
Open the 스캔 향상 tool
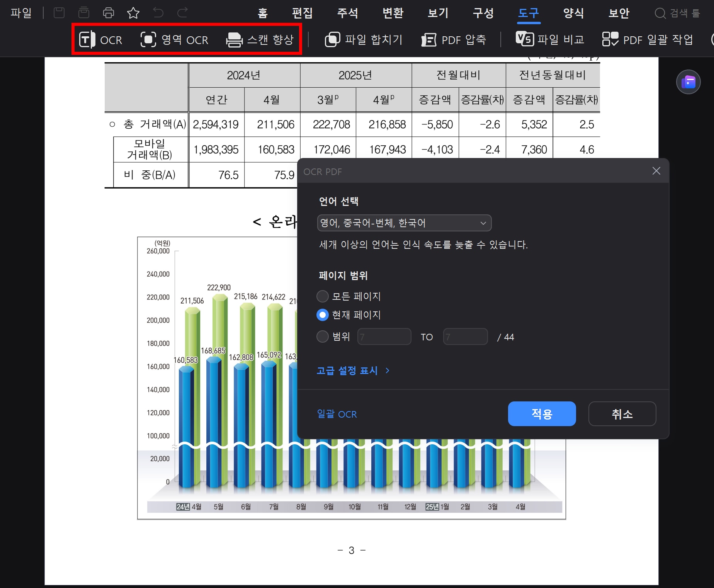coord(260,39)
